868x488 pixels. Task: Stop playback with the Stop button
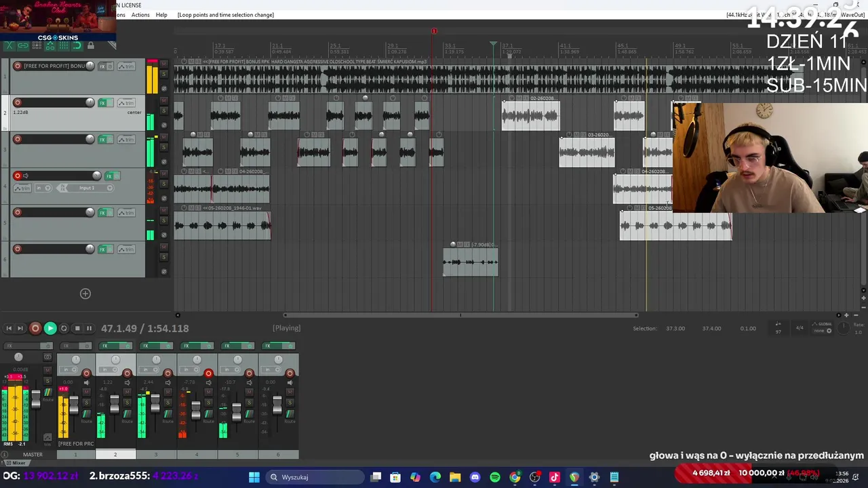pyautogui.click(x=77, y=328)
